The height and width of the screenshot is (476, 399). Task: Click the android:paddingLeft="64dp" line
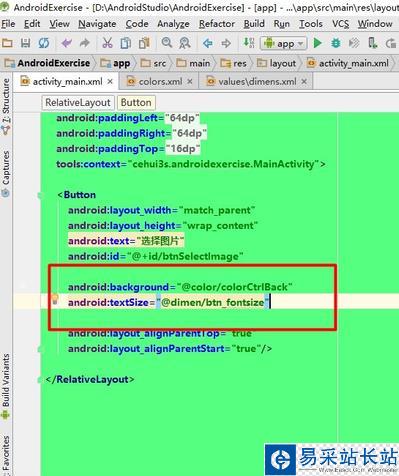click(x=128, y=118)
